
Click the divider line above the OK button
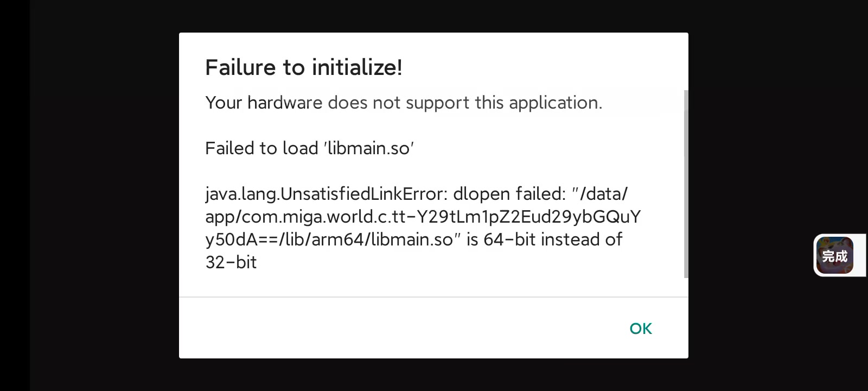[434, 297]
